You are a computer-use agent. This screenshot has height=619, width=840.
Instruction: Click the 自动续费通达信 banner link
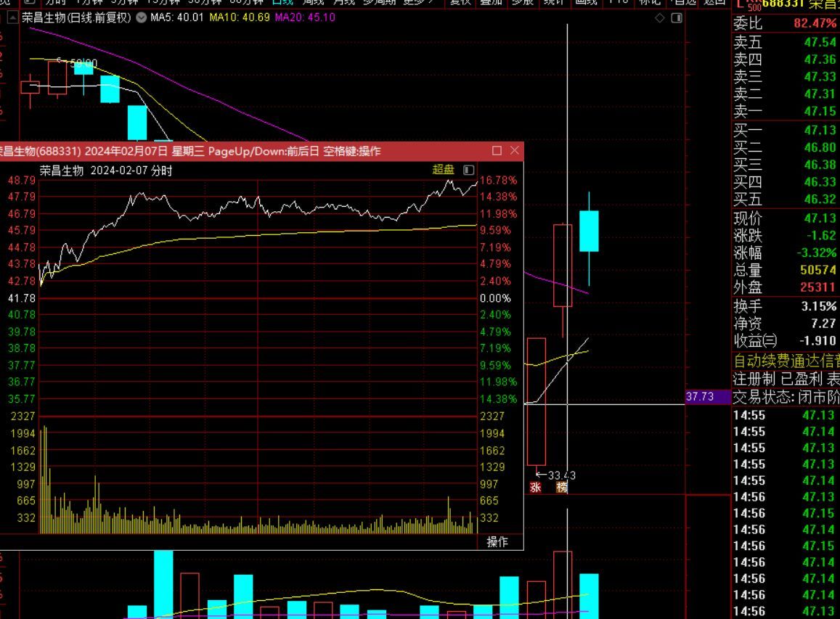(x=786, y=361)
